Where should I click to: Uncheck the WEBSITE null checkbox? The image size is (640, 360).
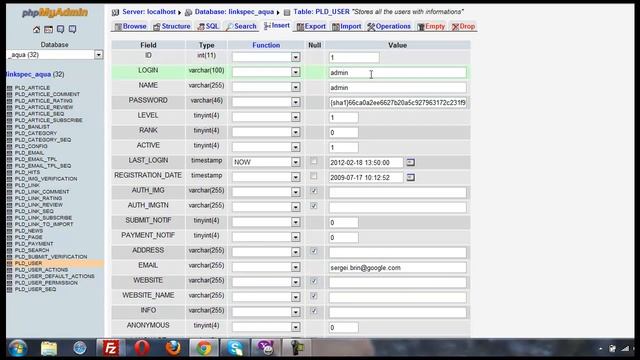pyautogui.click(x=313, y=281)
